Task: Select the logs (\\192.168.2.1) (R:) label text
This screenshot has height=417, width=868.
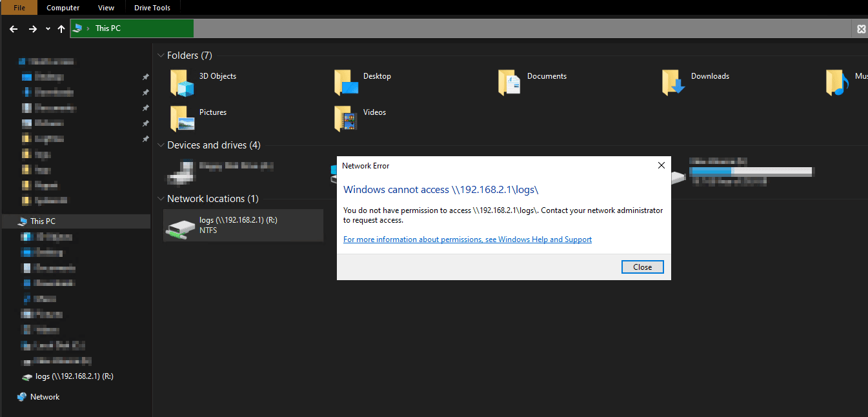Action: (239, 220)
